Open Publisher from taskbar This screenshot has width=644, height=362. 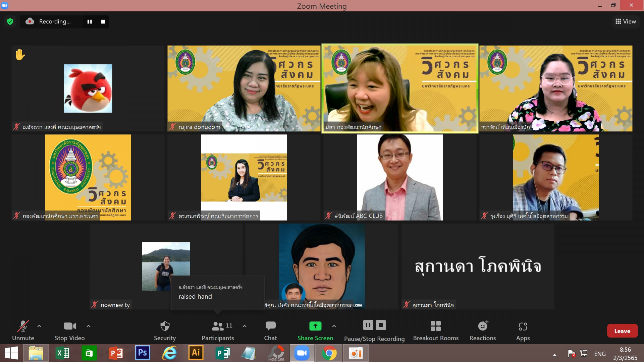[x=222, y=353]
